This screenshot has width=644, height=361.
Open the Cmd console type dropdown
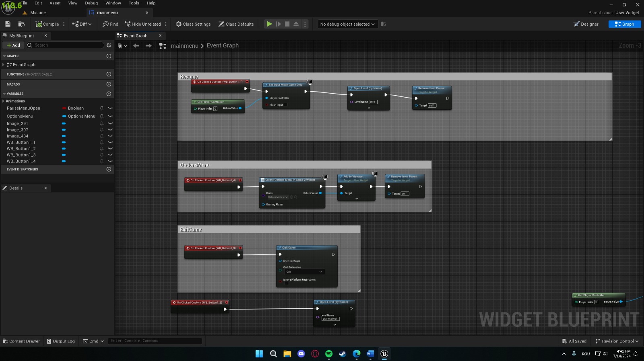(x=93, y=341)
